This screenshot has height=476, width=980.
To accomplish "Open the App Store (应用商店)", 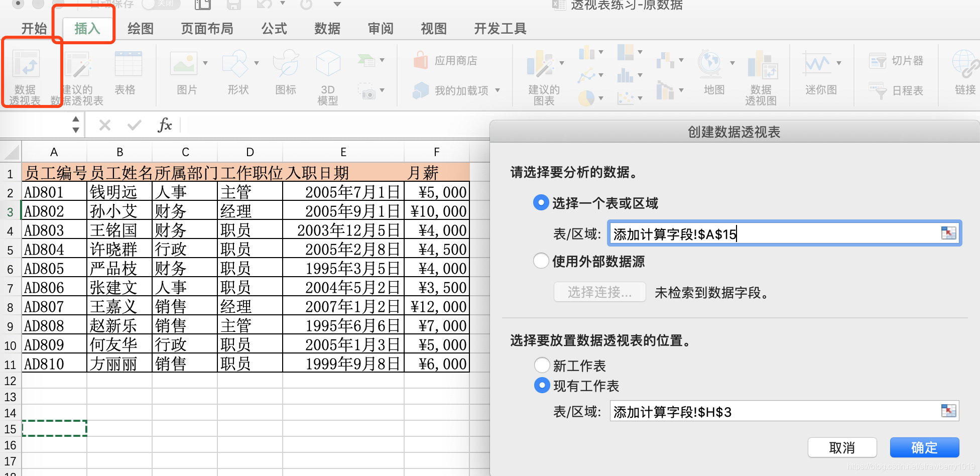I will pyautogui.click(x=445, y=61).
